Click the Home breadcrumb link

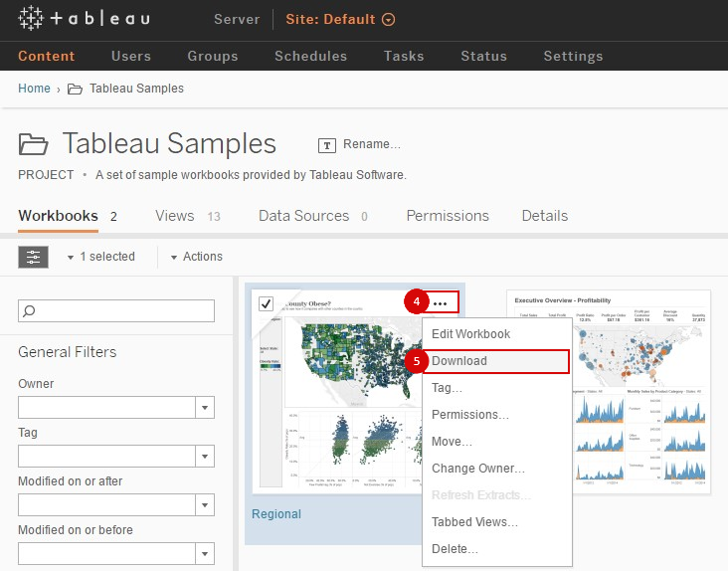tap(34, 89)
